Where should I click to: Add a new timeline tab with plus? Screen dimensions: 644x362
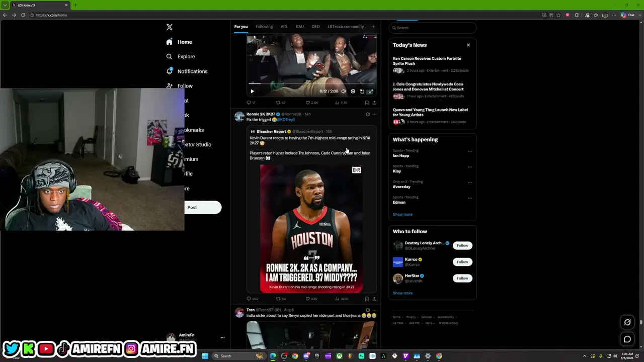pos(373,27)
